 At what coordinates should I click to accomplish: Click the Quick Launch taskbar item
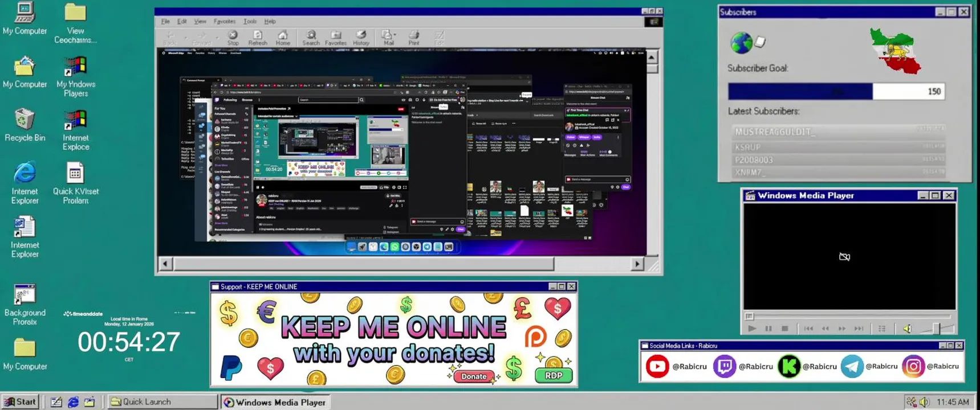[162, 401]
